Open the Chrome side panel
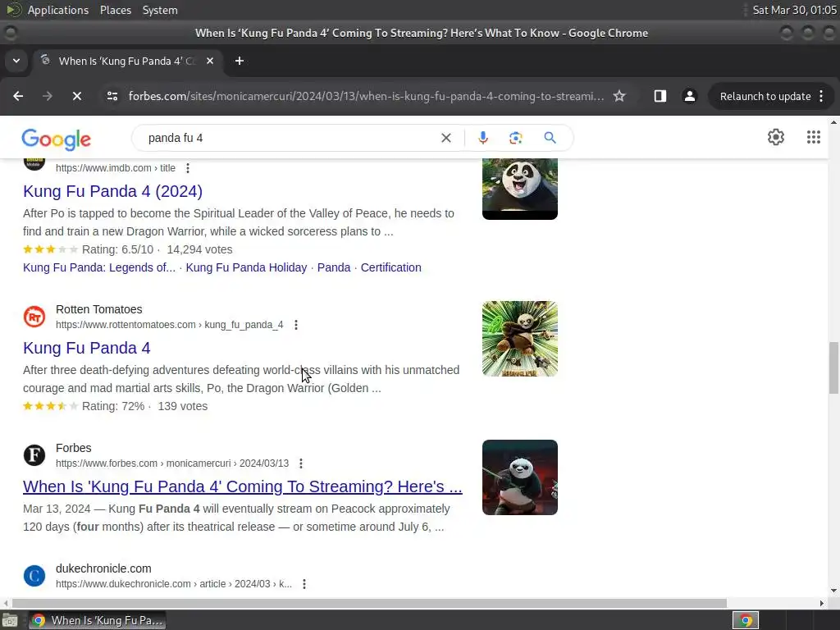The width and height of the screenshot is (840, 630). 660,96
